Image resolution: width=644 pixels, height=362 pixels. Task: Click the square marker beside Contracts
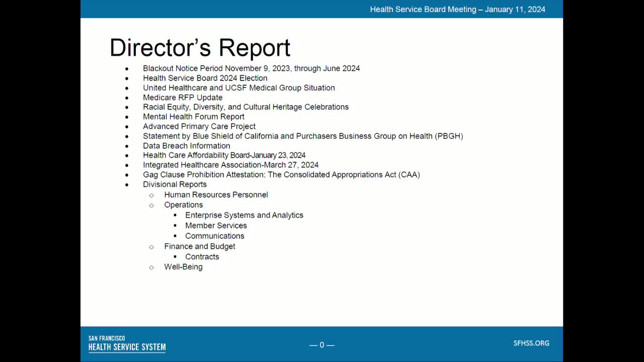click(x=176, y=257)
